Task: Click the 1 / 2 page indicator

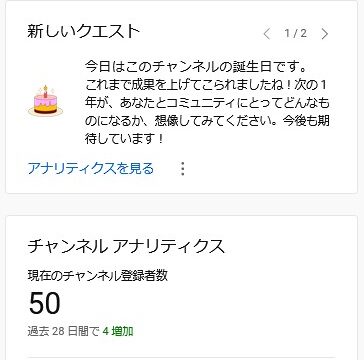Action: (x=295, y=33)
